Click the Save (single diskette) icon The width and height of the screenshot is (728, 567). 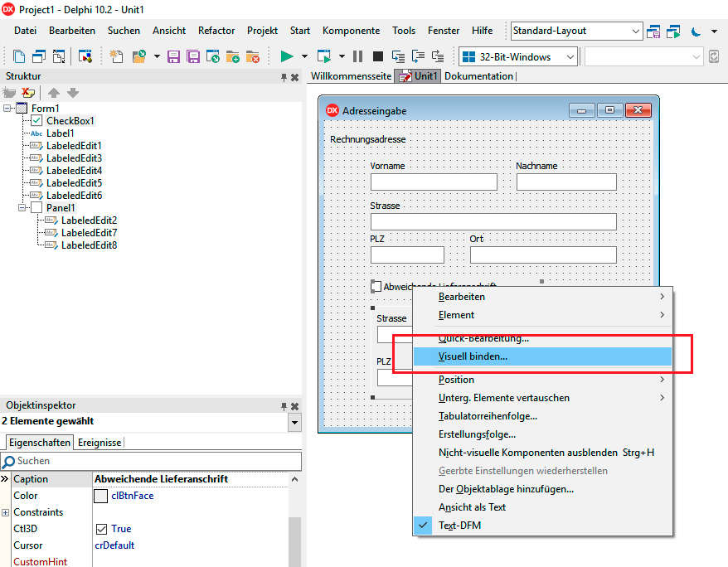173,56
